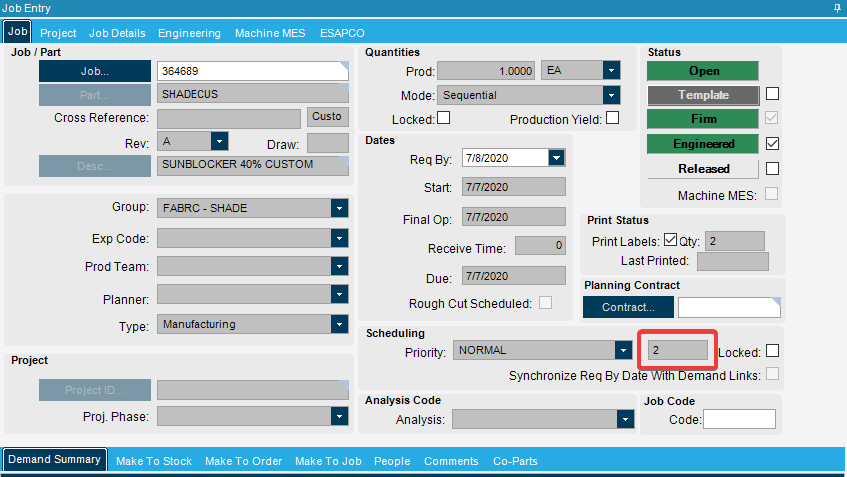Click the Job... search button
Viewport: 847px width, 477px height.
95,71
